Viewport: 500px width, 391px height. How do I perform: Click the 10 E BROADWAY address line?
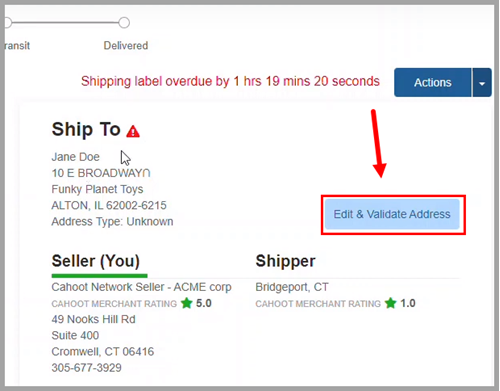[x=101, y=173]
